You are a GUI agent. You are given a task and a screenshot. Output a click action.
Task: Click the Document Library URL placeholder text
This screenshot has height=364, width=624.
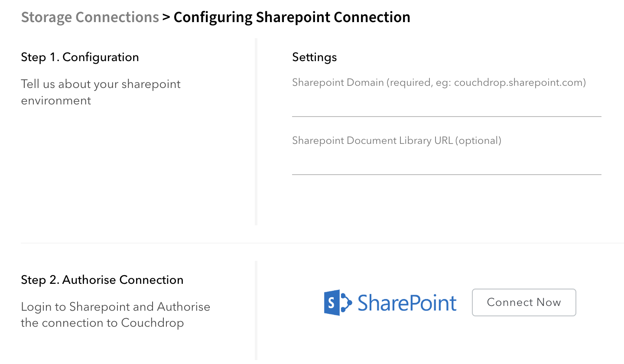click(397, 140)
